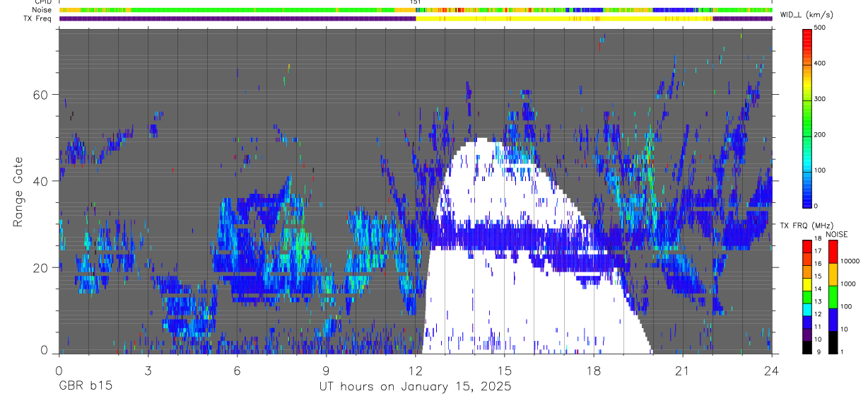This screenshot has height=401, width=868.
Task: Click x-axis tick label 6 UT hours
Action: tap(237, 371)
